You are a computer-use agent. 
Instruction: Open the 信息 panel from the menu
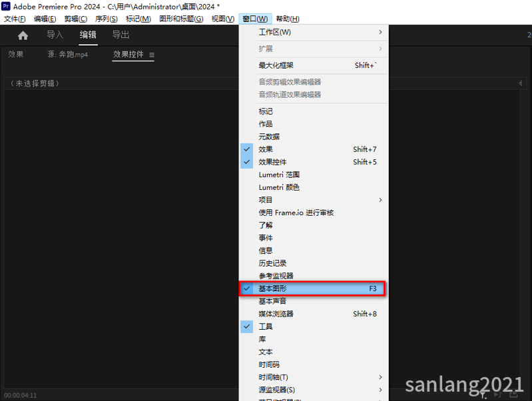click(x=314, y=250)
